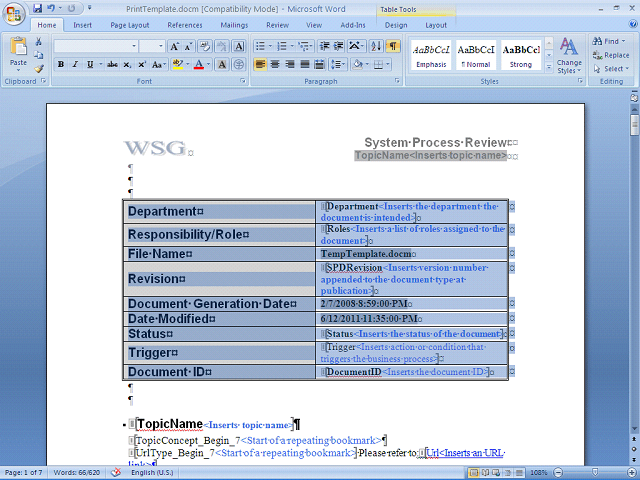Click the Zoom Out minus button
The height and width of the screenshot is (480, 640).
coord(558,473)
